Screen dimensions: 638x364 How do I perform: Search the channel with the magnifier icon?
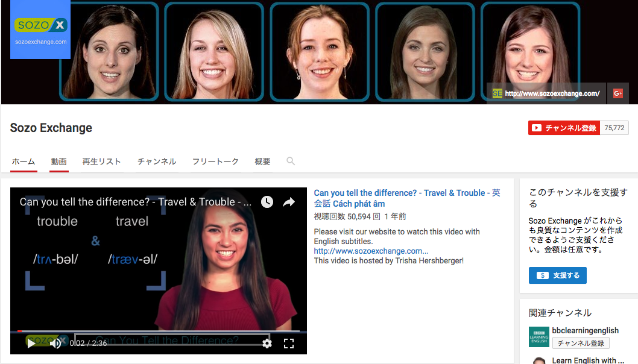(x=291, y=161)
